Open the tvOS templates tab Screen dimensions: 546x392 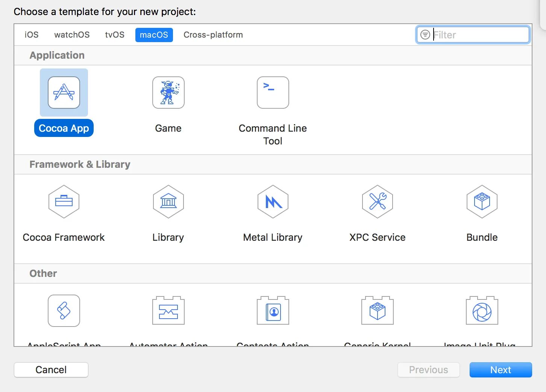(115, 35)
